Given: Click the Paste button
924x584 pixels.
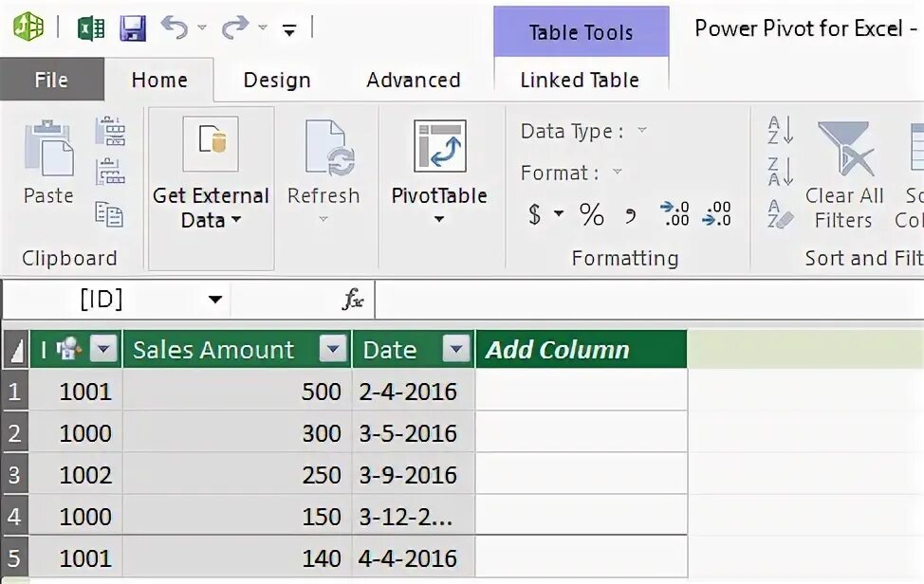Looking at the screenshot, I should pos(49,162).
